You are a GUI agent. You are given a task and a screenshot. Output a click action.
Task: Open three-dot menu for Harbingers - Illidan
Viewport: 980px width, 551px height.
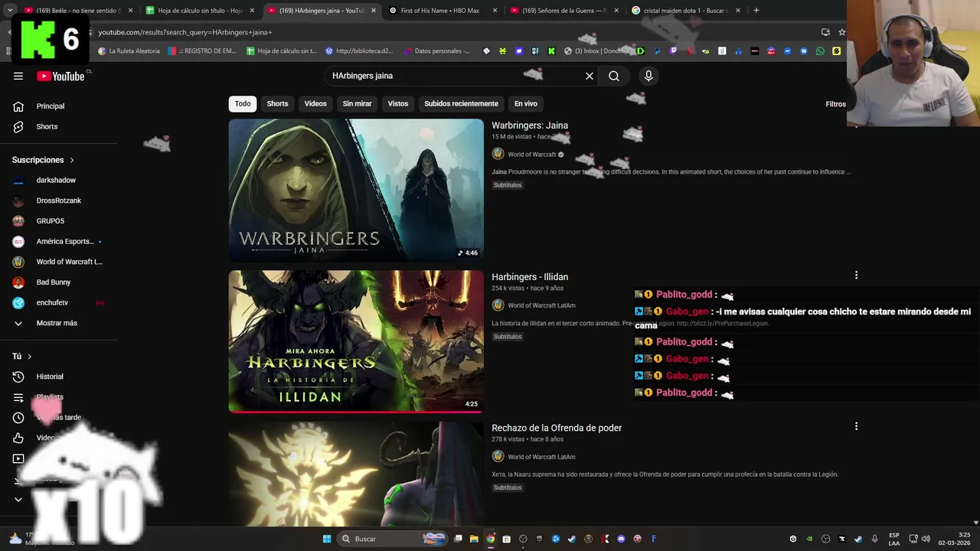point(856,275)
